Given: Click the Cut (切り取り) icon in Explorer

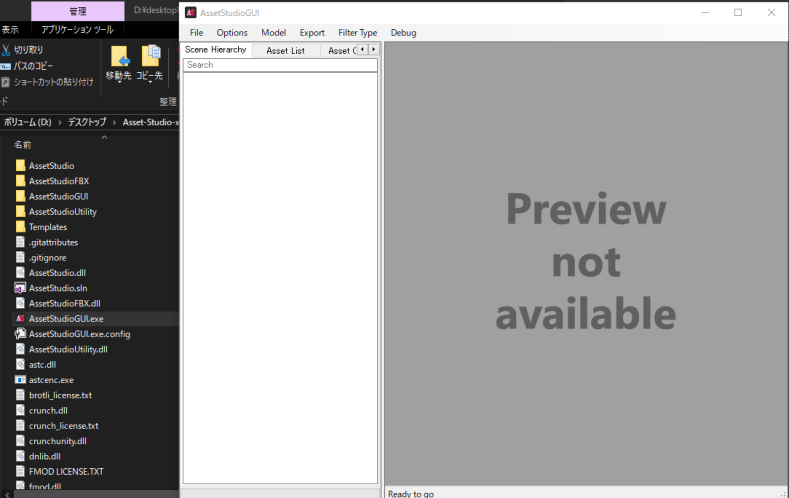Looking at the screenshot, I should coord(6,50).
